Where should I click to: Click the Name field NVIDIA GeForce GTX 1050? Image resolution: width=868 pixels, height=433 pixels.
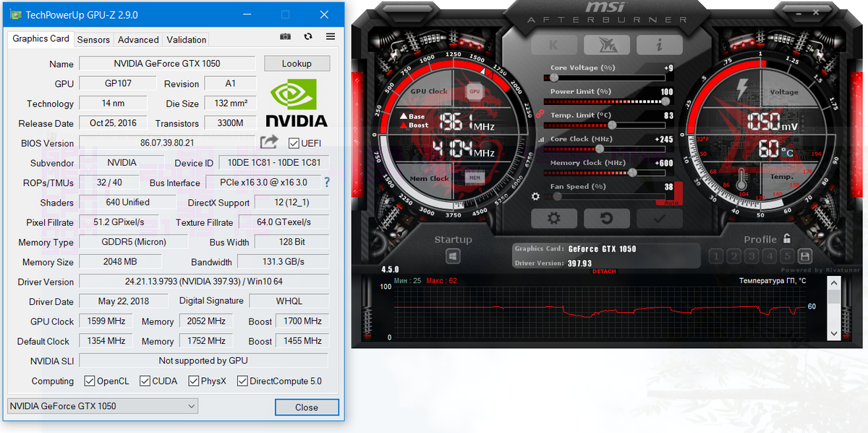(x=167, y=63)
